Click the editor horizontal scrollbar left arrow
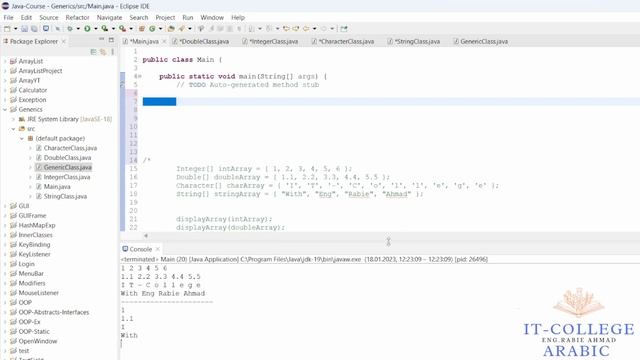Image resolution: width=640 pixels, height=360 pixels. tap(146, 236)
